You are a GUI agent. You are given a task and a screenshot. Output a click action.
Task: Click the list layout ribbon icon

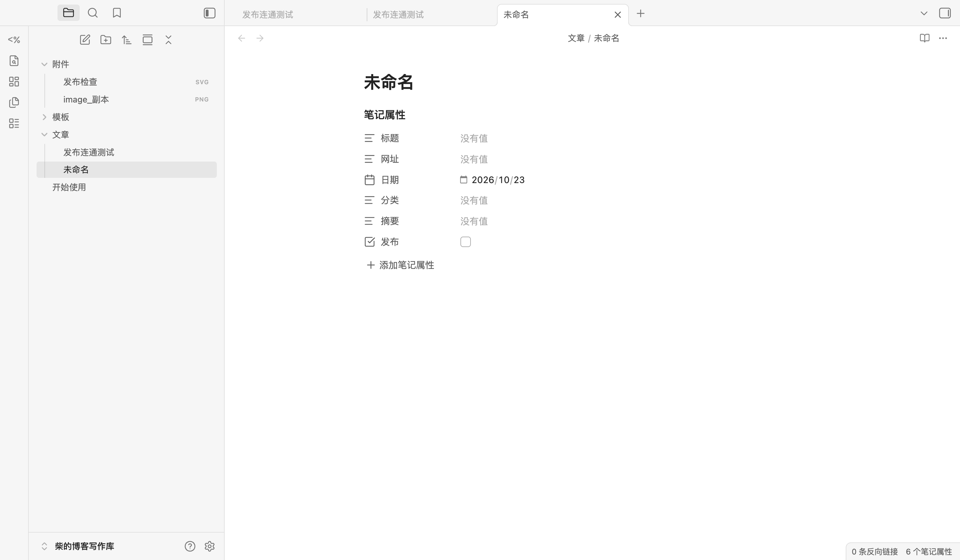[14, 123]
